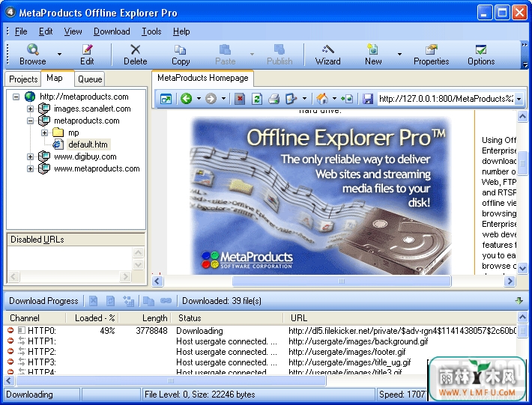Click the Edit page icon in browser toolbar
The height and width of the screenshot is (405, 532).
291,99
